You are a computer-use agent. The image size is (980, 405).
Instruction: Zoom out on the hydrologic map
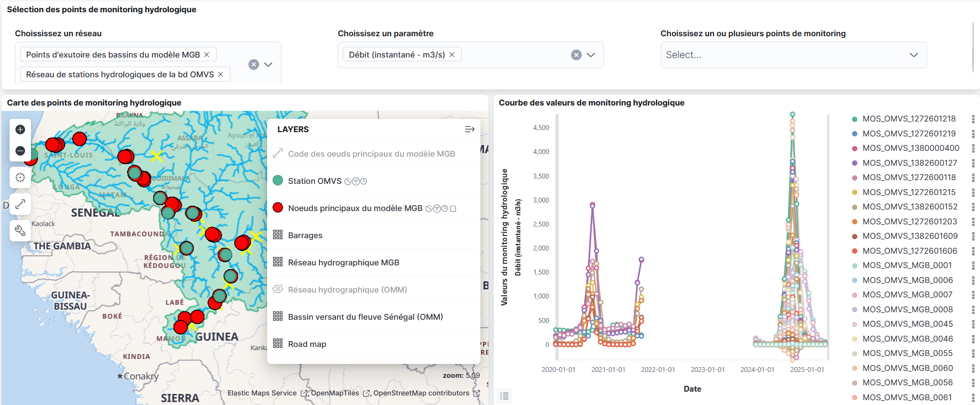pyautogui.click(x=20, y=151)
